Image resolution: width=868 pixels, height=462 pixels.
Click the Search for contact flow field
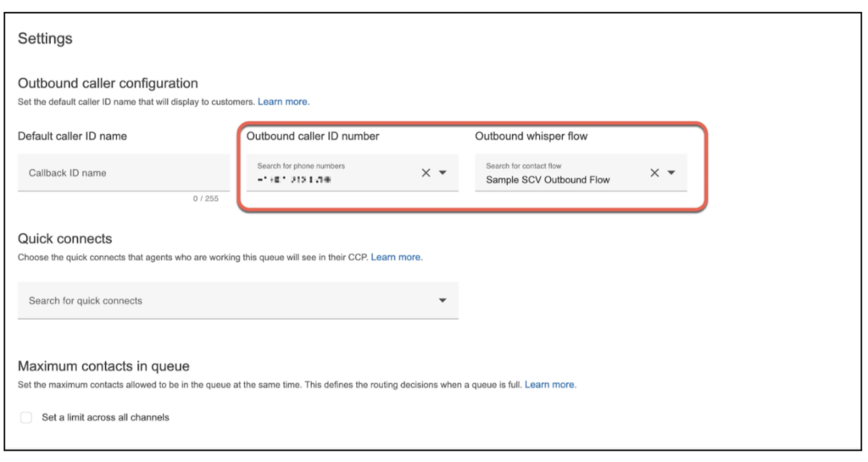pos(559,173)
